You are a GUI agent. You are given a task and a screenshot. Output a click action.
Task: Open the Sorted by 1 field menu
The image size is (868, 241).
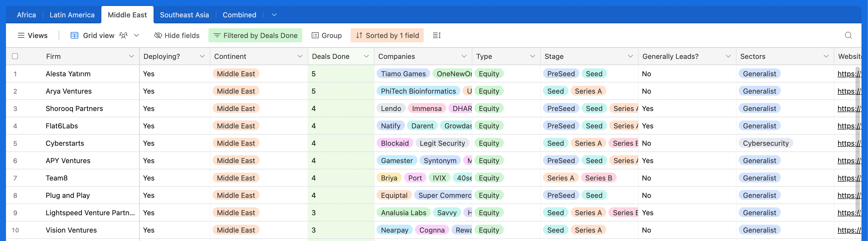coord(387,35)
